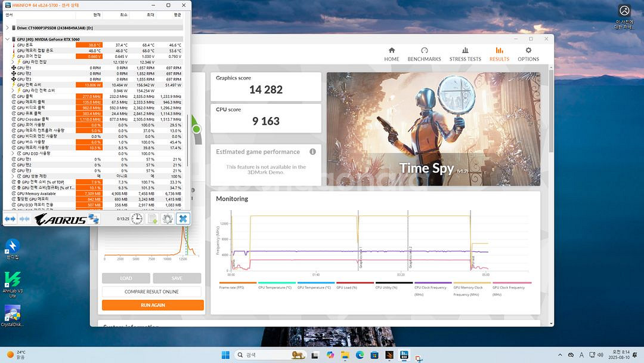Image resolution: width=644 pixels, height=363 pixels.
Task: Open HWiNFO sensor settings gear
Action: tap(168, 219)
